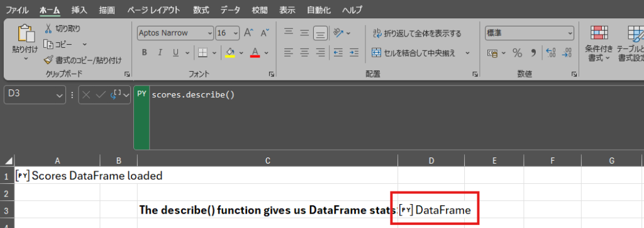Open the ヘルプ tab
This screenshot has width=644, height=228.
point(352,10)
